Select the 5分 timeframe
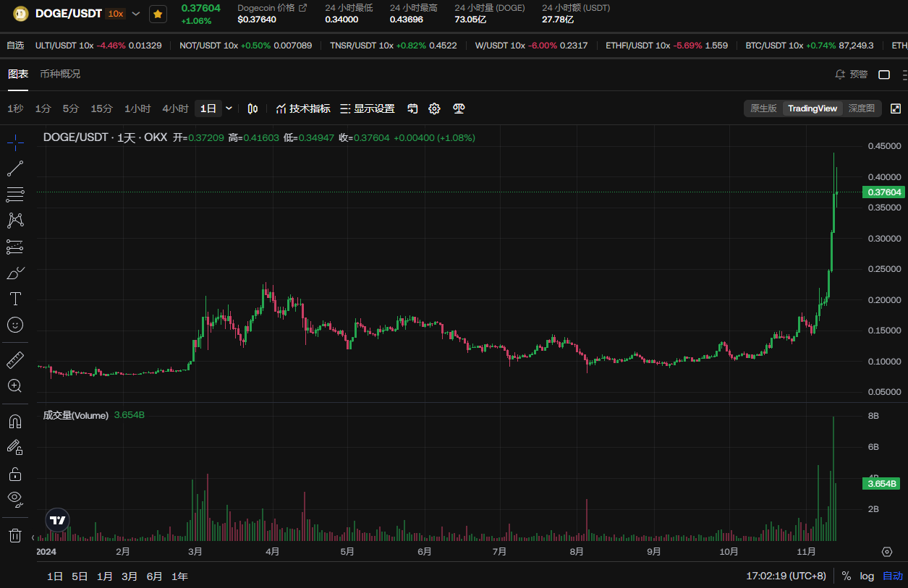This screenshot has width=908, height=588. pyautogui.click(x=71, y=108)
